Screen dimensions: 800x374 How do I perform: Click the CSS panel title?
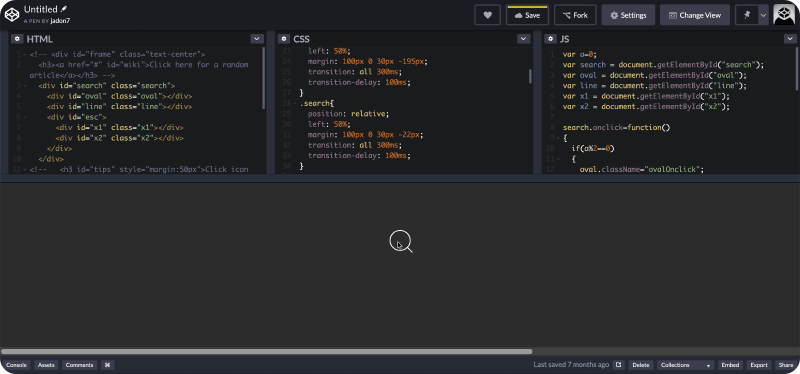[302, 39]
